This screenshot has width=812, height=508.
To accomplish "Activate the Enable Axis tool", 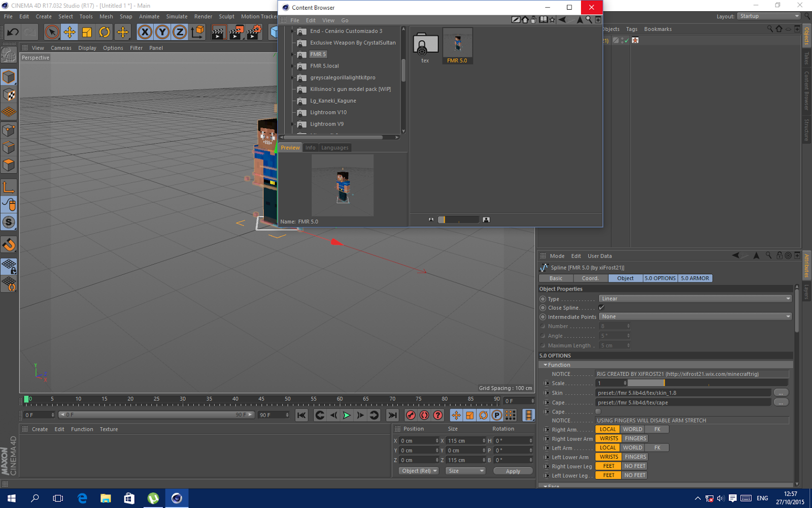I will click(x=9, y=187).
